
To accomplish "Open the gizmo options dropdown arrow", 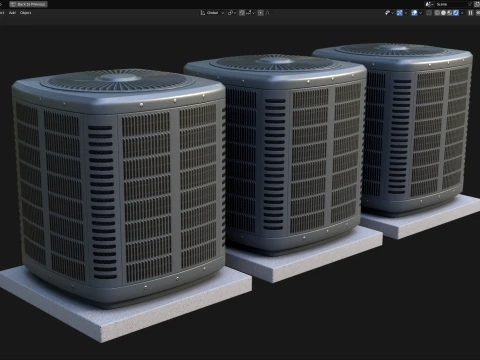I will [406, 13].
